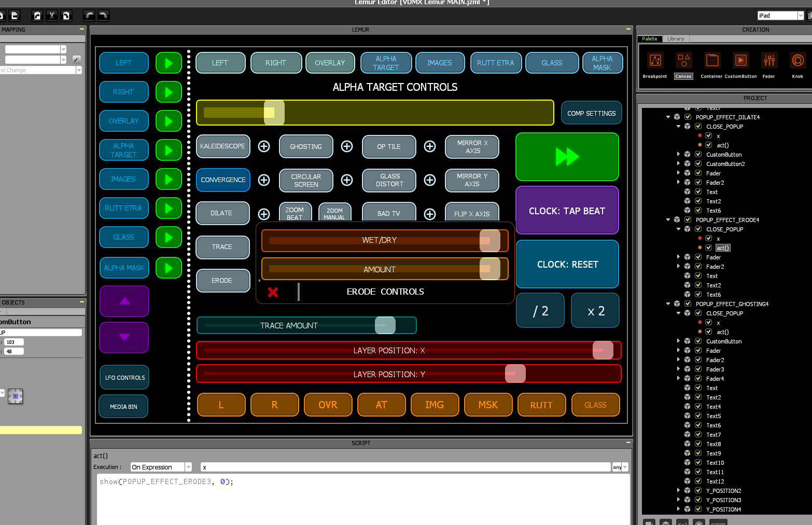
Task: Select the top IMAGES tab button
Action: pos(440,63)
